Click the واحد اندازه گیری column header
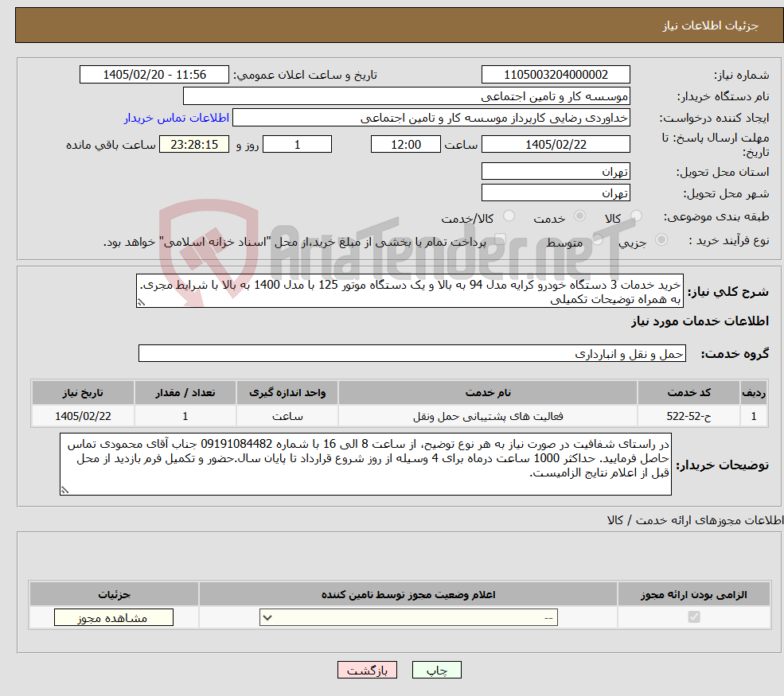784x696 pixels. pyautogui.click(x=287, y=393)
